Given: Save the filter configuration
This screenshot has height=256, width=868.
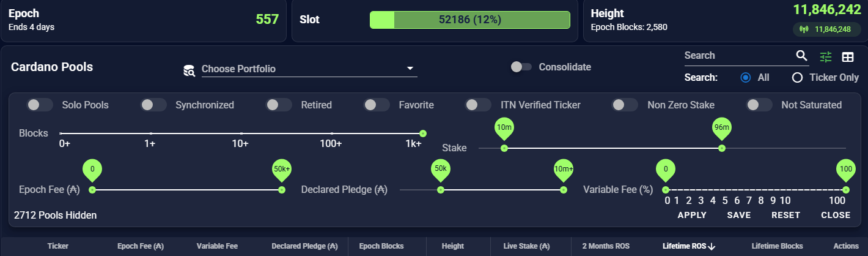Looking at the screenshot, I should point(738,215).
